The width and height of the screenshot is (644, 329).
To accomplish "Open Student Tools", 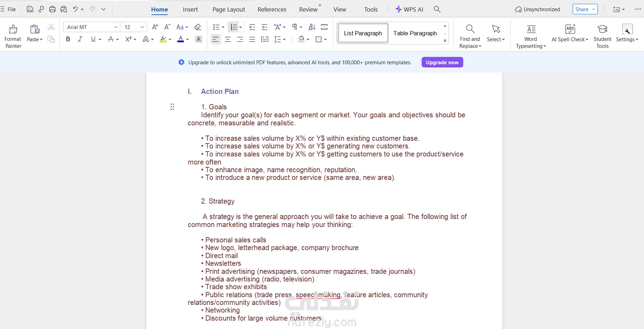I will tap(602, 36).
